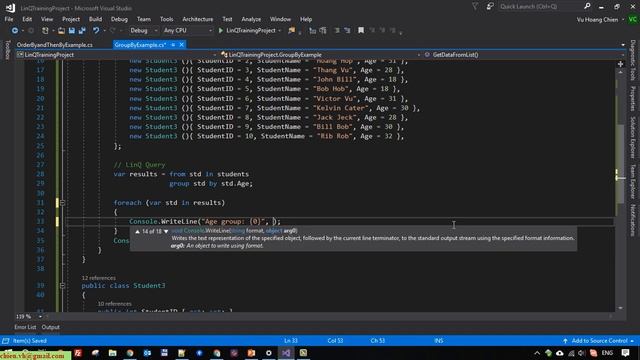Click inside the Quick Launch search box

tap(540, 7)
